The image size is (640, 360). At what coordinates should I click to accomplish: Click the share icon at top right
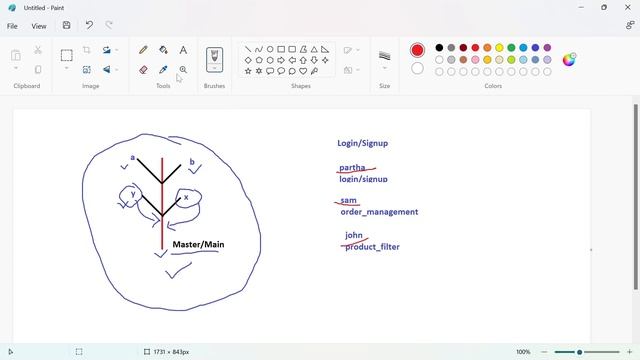point(630,25)
